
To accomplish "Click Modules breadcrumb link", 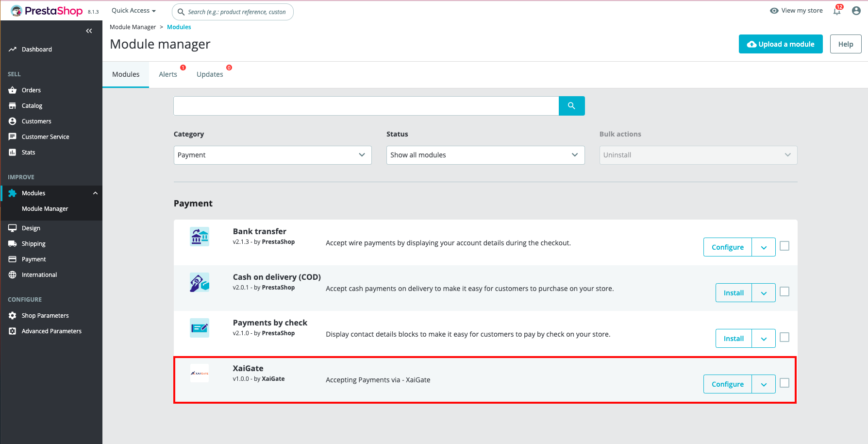I will tap(179, 27).
